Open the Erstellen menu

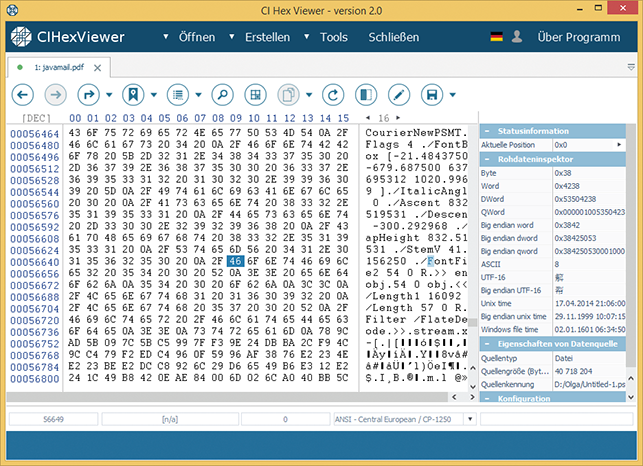point(267,37)
